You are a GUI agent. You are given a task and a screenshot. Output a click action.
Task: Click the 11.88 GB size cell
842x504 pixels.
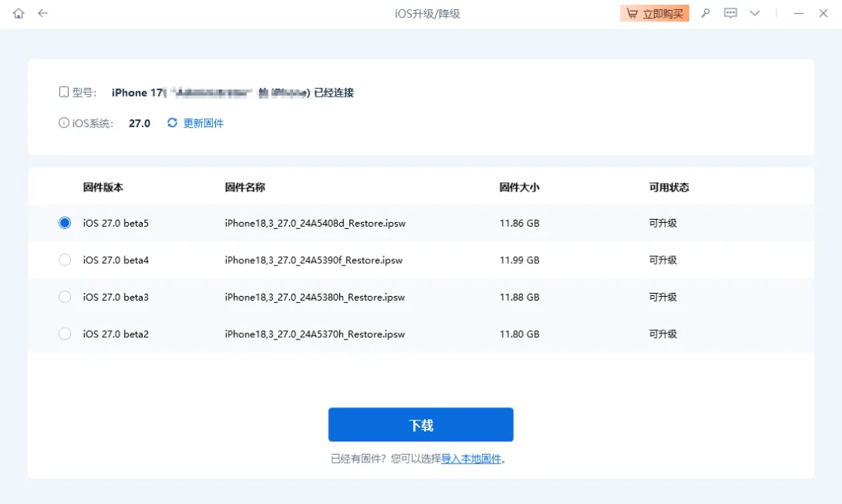[x=519, y=298]
